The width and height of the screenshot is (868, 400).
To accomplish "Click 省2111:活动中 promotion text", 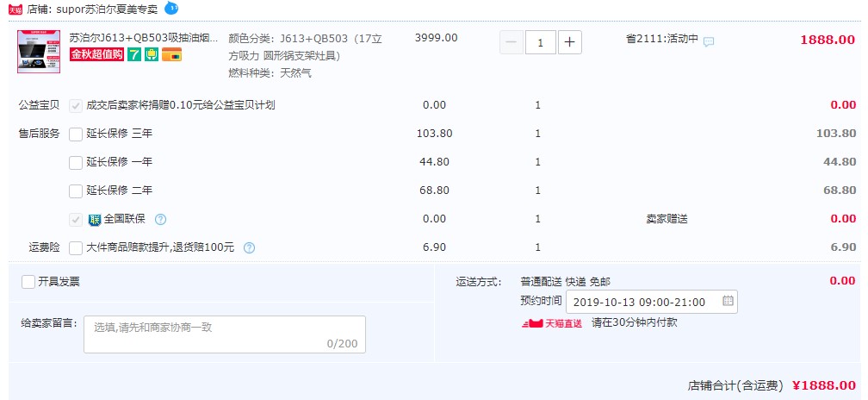I will pyautogui.click(x=662, y=40).
